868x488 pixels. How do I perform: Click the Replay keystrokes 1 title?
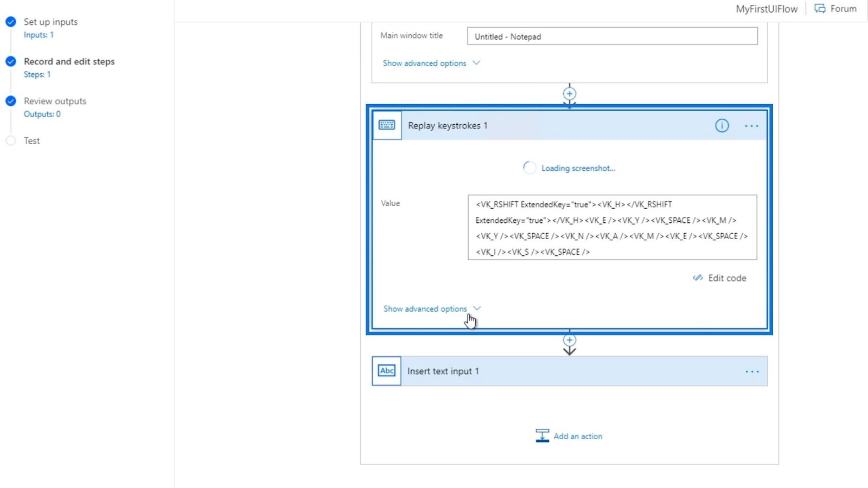pos(448,125)
